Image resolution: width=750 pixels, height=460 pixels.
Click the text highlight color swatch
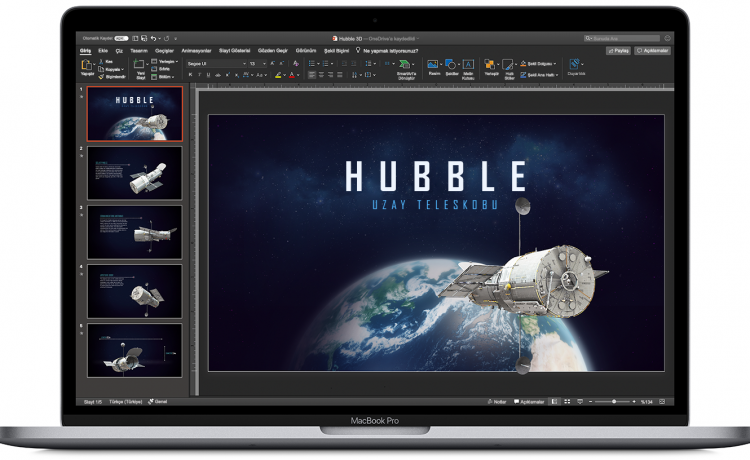(278, 75)
